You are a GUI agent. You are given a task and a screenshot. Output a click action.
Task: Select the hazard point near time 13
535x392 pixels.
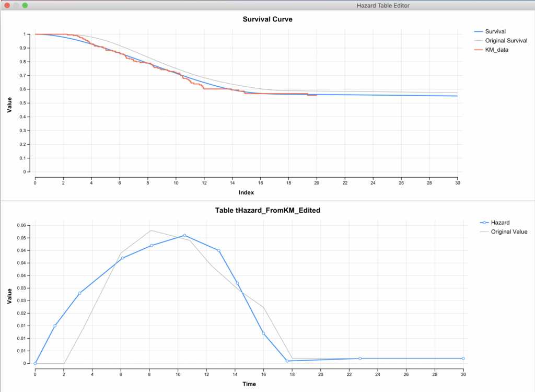point(219,250)
